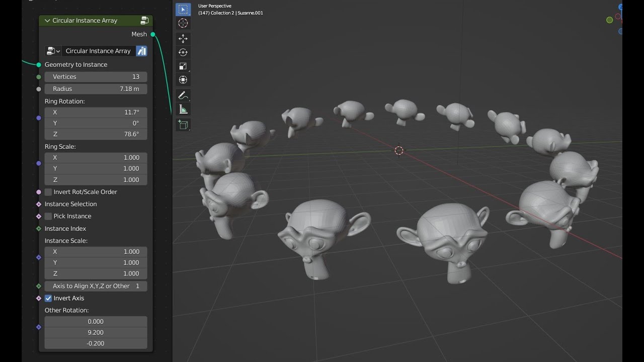Screen dimensions: 644x362
Task: Uncheck the Invert Axis checkbox
Action: pyautogui.click(x=48, y=298)
